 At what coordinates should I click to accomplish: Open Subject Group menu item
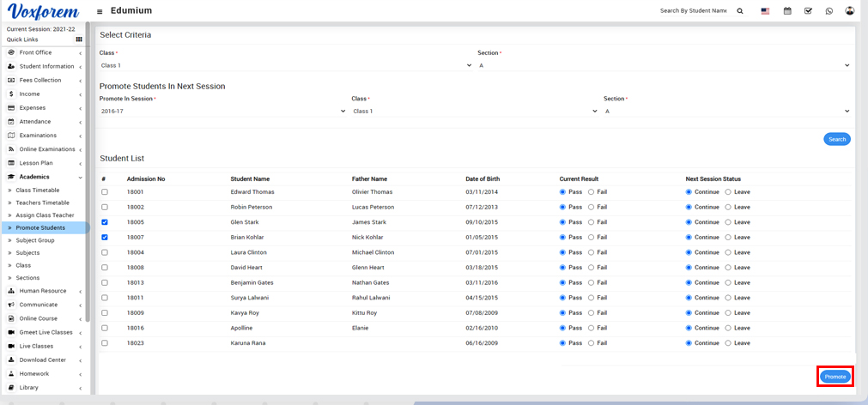point(35,240)
